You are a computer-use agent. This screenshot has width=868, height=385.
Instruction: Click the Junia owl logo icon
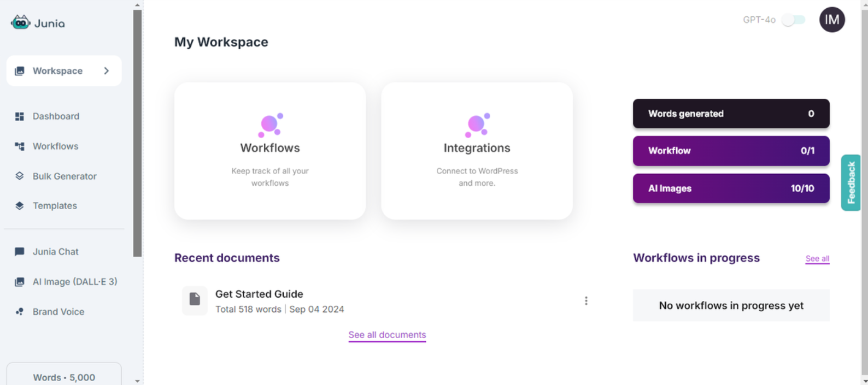pos(20,23)
